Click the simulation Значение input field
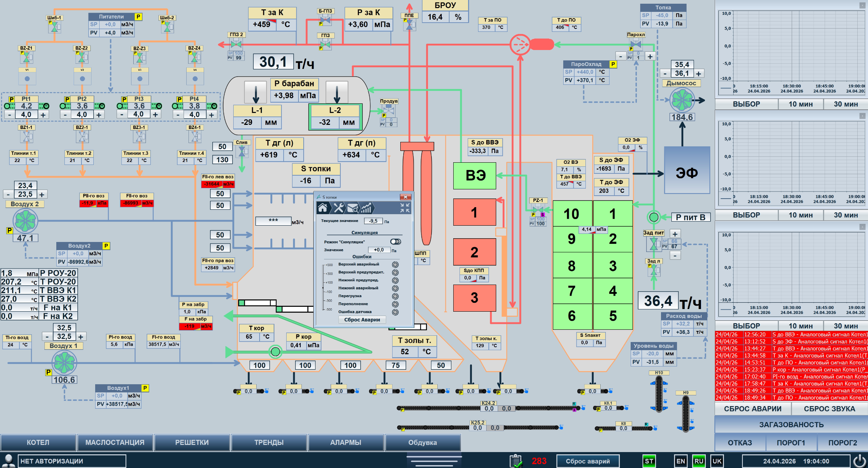 pos(379,250)
